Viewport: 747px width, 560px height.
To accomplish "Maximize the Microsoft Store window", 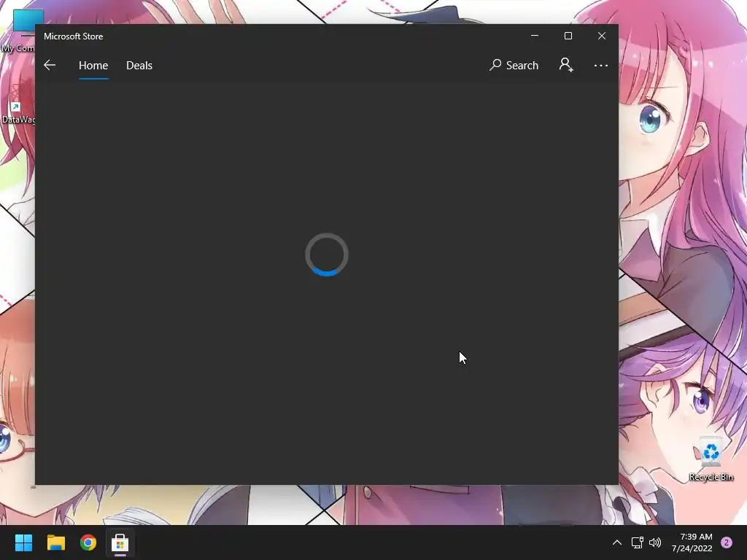I will point(568,36).
